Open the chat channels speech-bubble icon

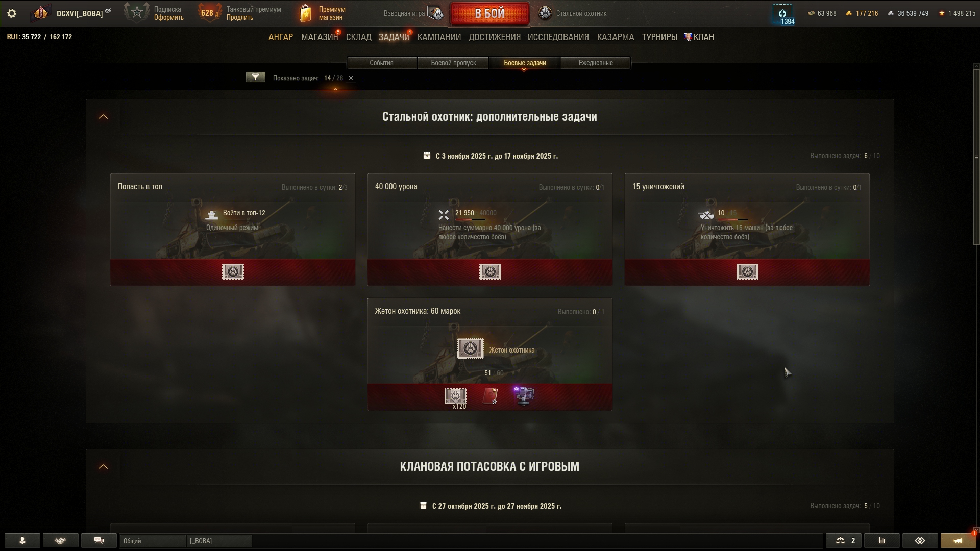tap(99, 541)
